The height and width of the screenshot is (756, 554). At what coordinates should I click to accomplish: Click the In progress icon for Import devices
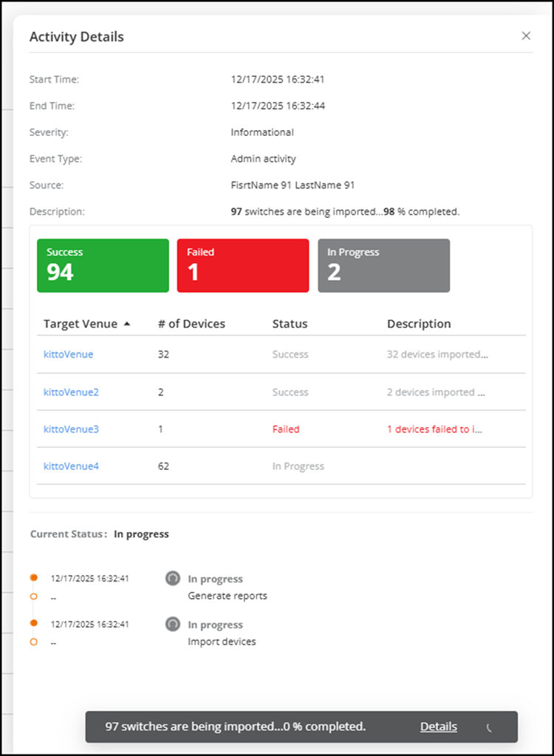point(172,625)
